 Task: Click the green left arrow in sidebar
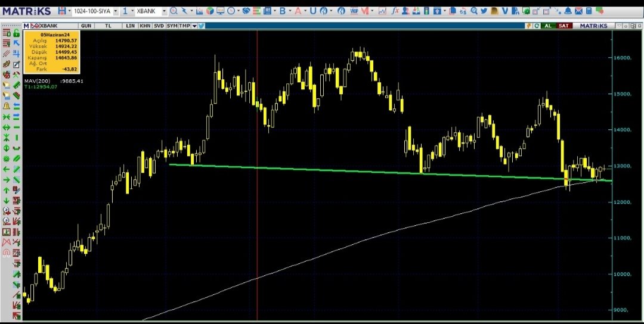coord(6,169)
